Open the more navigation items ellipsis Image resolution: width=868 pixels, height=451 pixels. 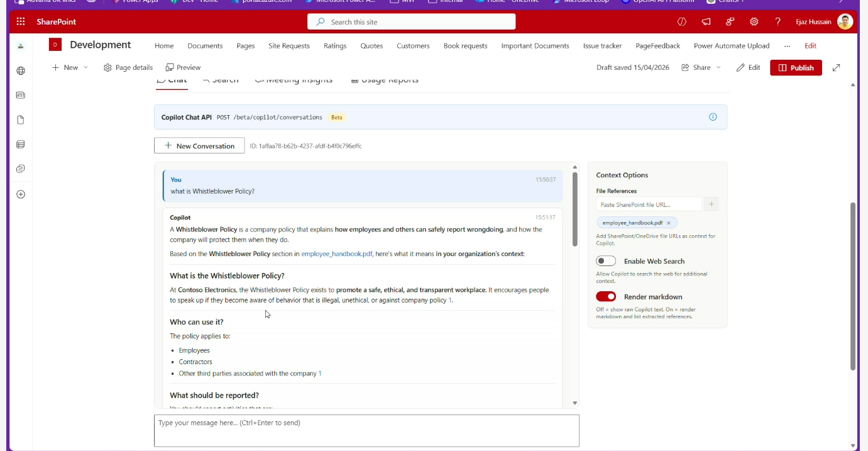click(787, 46)
